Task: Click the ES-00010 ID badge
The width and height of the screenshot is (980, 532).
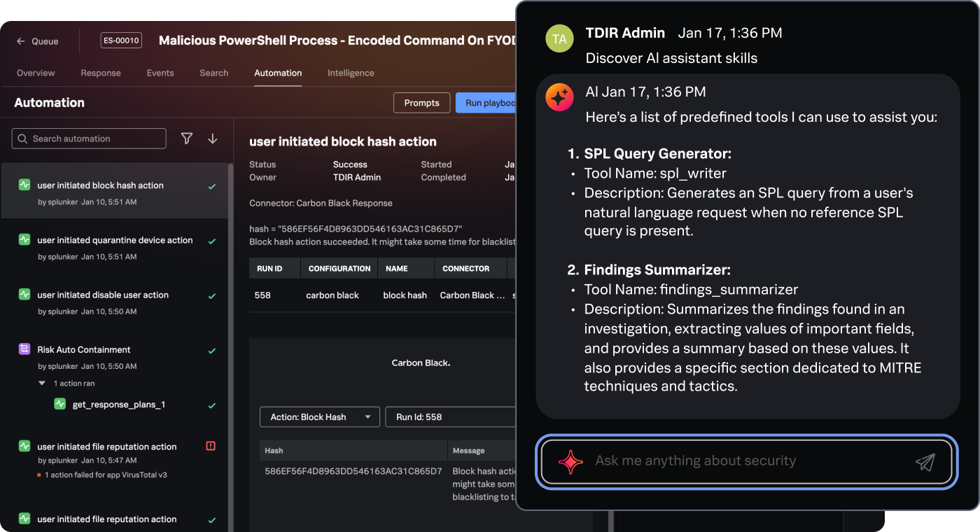Action: coord(121,41)
